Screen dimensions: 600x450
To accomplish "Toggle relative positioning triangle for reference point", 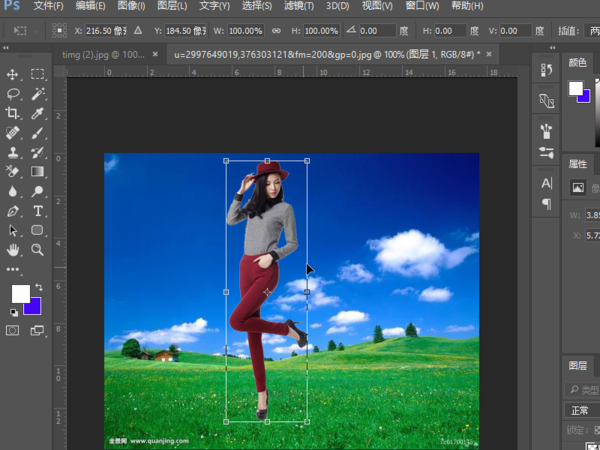I will (138, 31).
